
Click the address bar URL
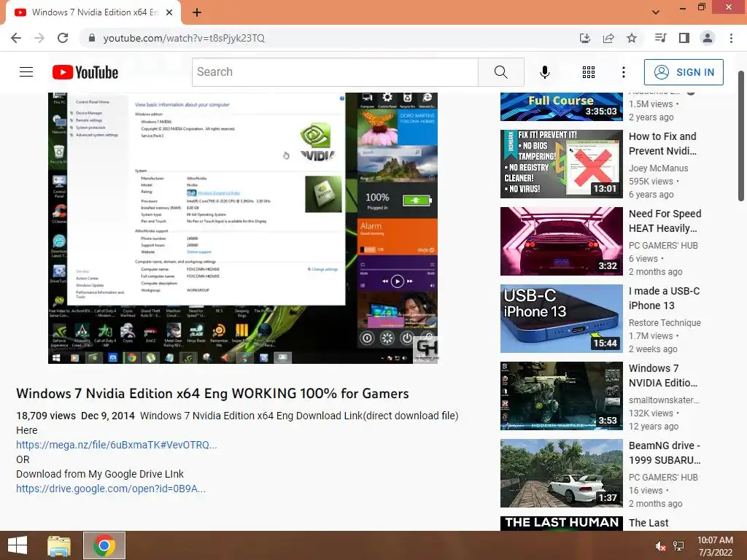point(184,38)
